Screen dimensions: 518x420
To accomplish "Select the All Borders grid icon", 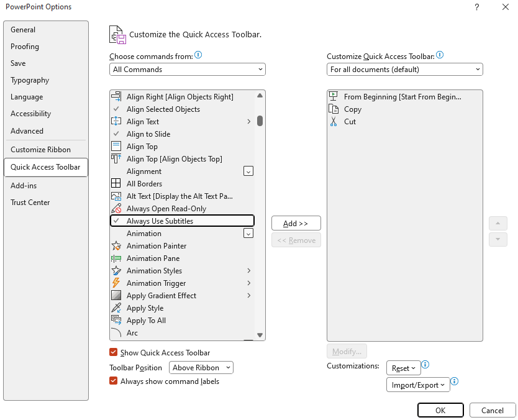I will [116, 183].
